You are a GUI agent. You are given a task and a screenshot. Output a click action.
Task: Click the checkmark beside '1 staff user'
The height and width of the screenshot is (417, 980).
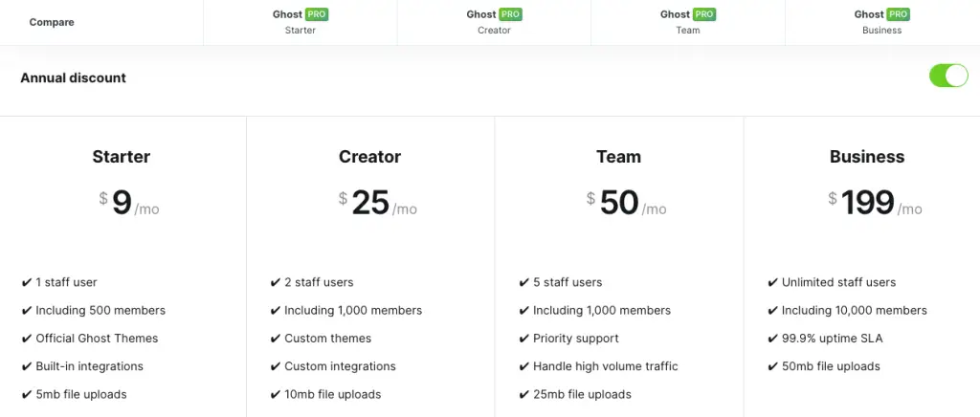(26, 283)
